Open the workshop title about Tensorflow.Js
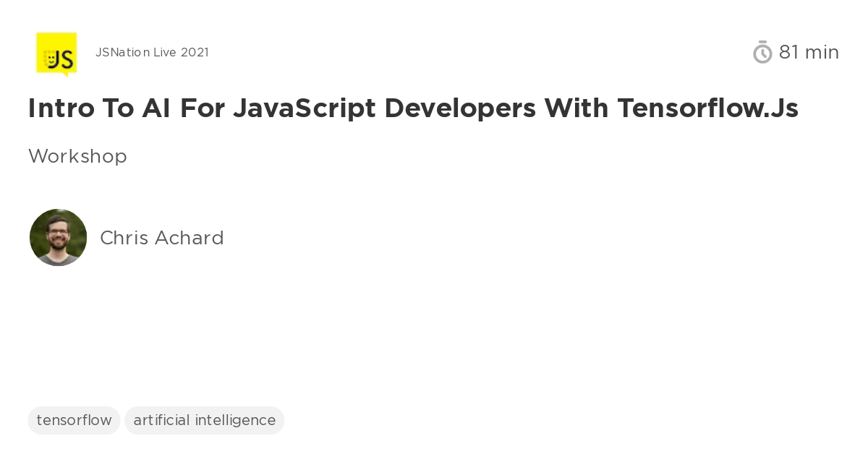 click(x=413, y=108)
